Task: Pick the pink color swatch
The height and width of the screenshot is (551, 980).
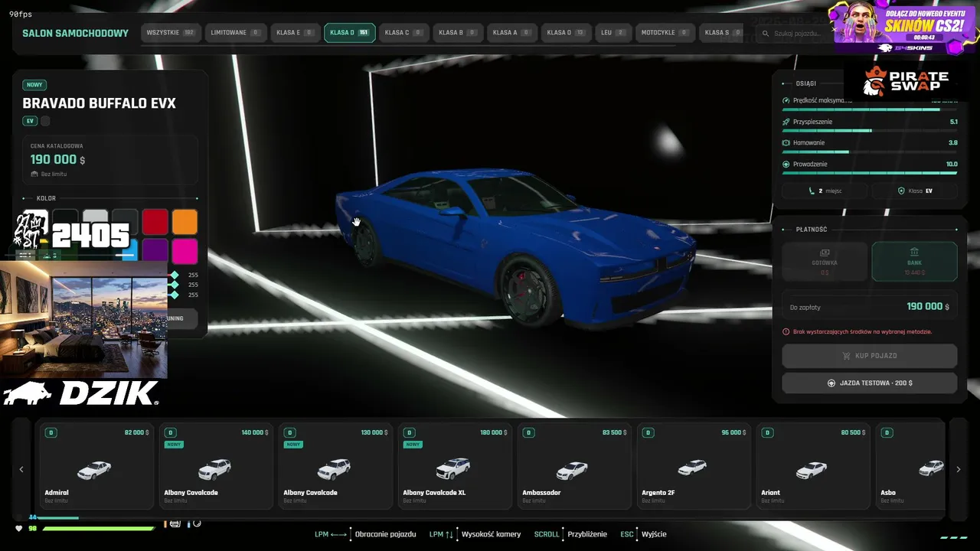Action: coord(185,251)
